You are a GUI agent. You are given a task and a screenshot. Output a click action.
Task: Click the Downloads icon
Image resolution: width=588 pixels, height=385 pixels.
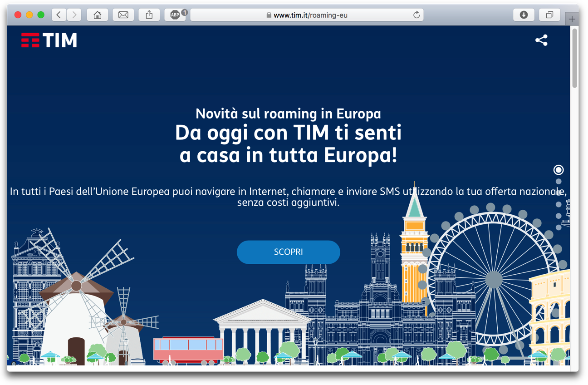[524, 15]
